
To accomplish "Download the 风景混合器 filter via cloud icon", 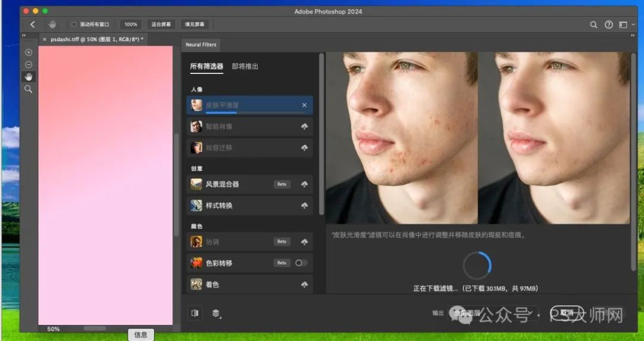I will coord(304,184).
